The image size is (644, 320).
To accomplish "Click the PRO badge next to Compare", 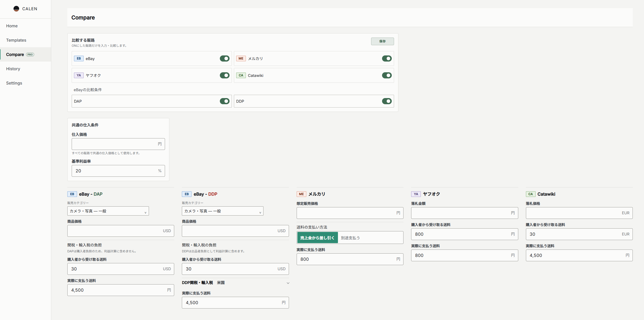I will 30,55.
